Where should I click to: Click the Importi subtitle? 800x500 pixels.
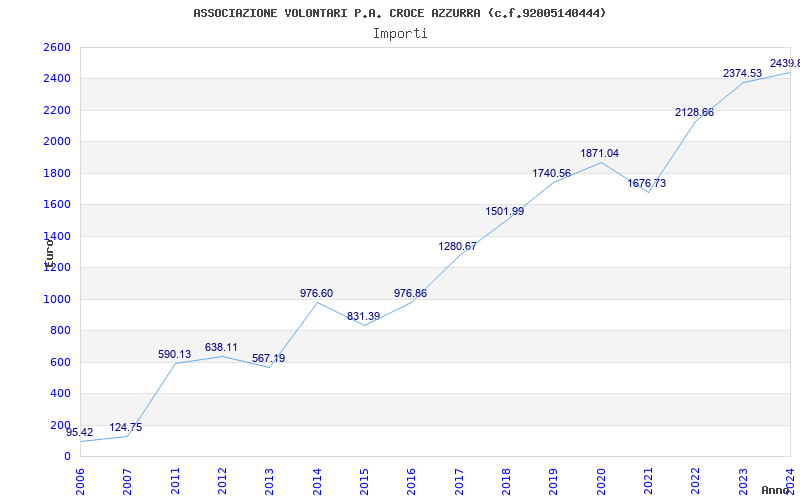point(400,33)
